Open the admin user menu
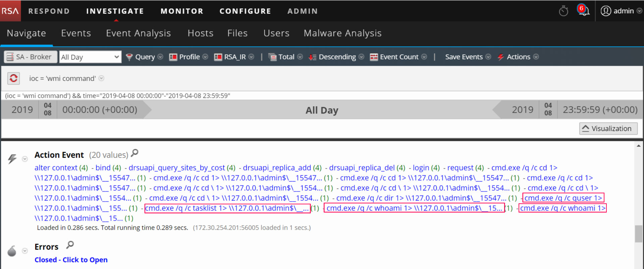 coord(621,11)
